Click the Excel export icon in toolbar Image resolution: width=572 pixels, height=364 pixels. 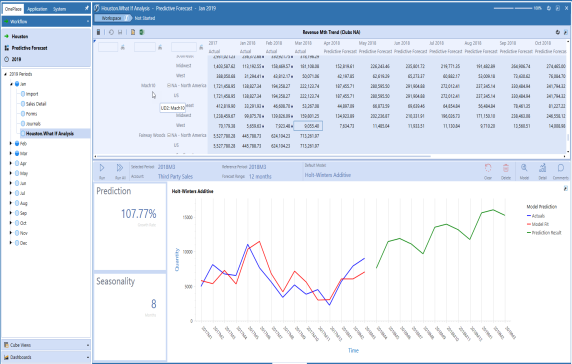[142, 32]
